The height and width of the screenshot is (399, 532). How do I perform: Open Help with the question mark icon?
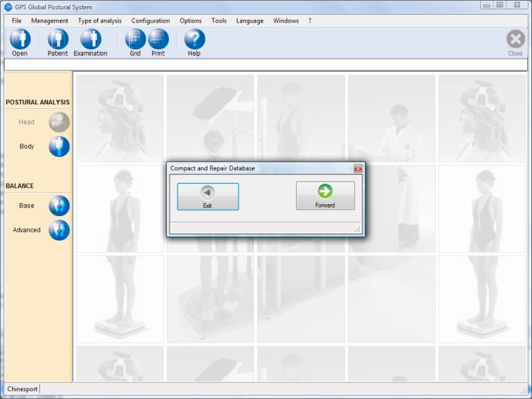point(195,39)
